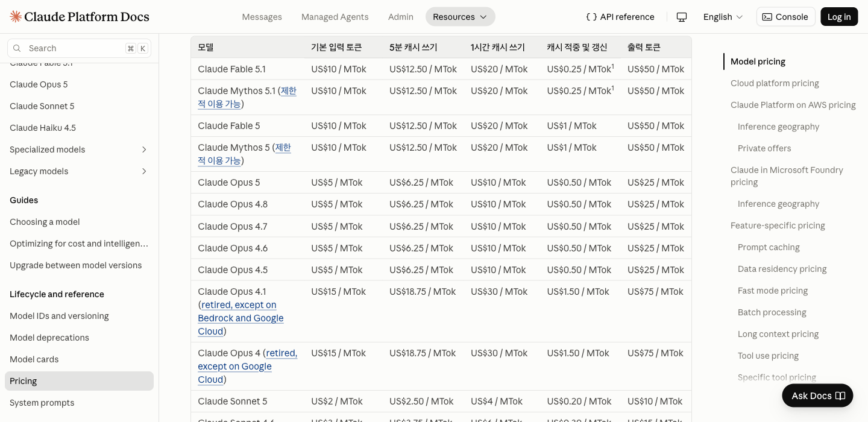The image size is (868, 422).
Task: Click the book icon on Ask Docs
Action: [840, 395]
